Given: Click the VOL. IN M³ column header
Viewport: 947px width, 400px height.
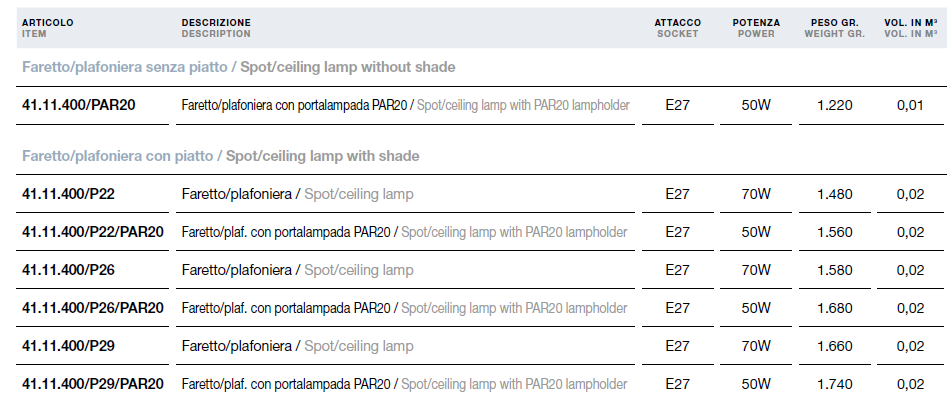Looking at the screenshot, I should coord(911,28).
